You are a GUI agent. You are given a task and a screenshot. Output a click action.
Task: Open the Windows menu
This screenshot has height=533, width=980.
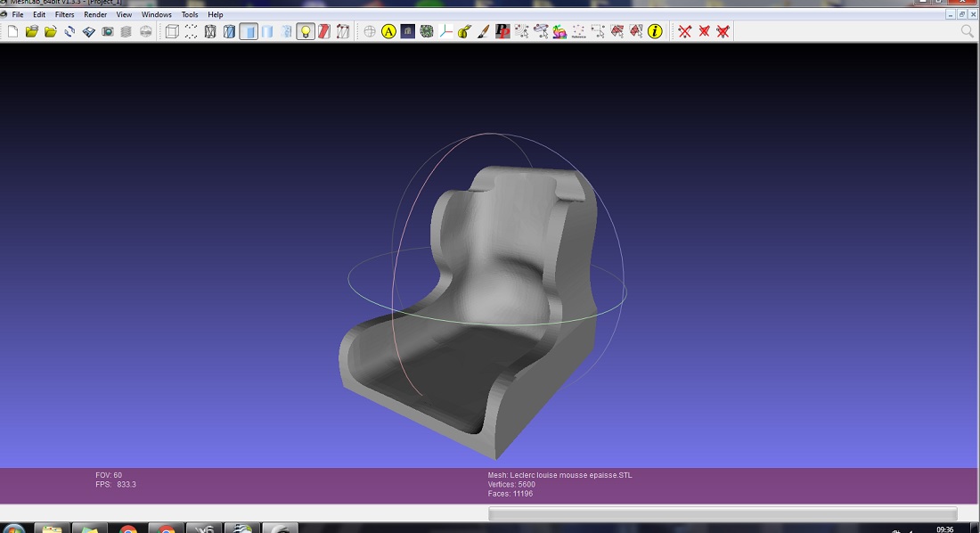coord(156,14)
